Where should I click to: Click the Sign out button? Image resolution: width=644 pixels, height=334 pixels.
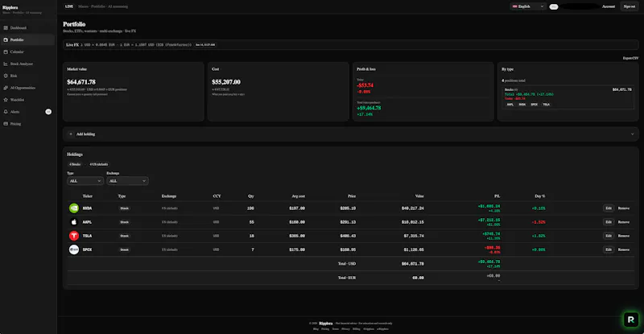(x=630, y=6)
